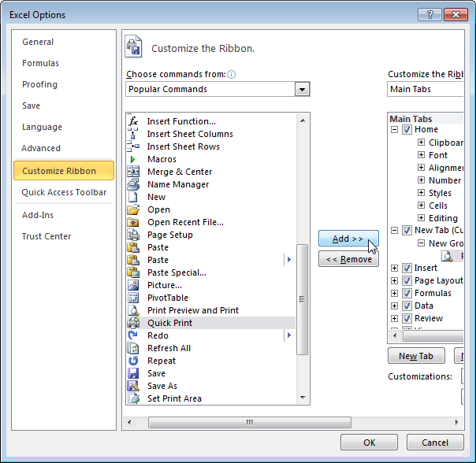
Task: Click the Redo arrow icon
Action: 133,335
